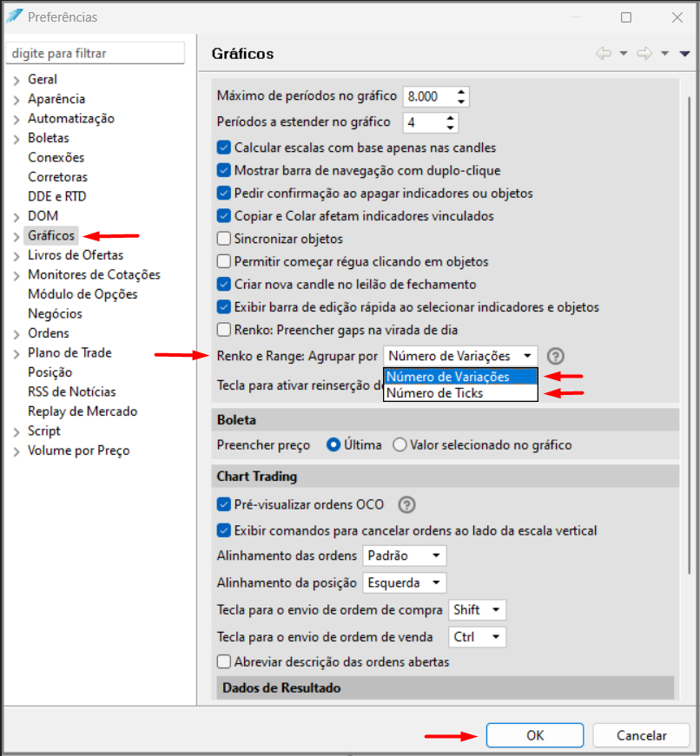Toggle Exibir comandos para cancelar ordens checkbox
This screenshot has height=756, width=700.
(x=224, y=530)
